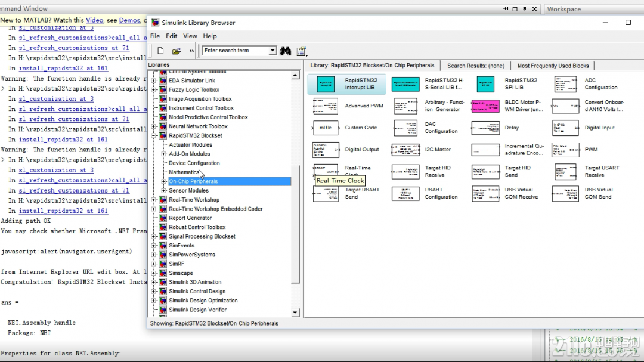Click the library options icon beside binoculars

(x=302, y=51)
